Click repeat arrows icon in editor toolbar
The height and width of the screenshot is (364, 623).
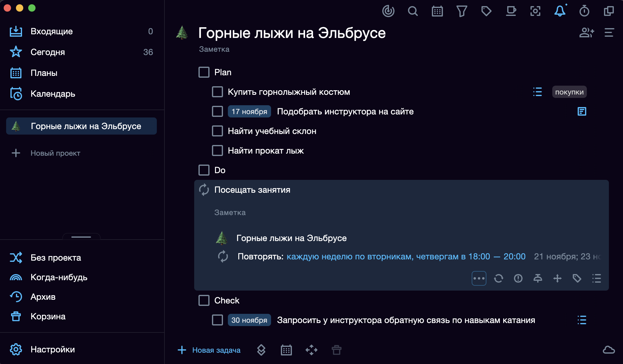pyautogui.click(x=499, y=278)
